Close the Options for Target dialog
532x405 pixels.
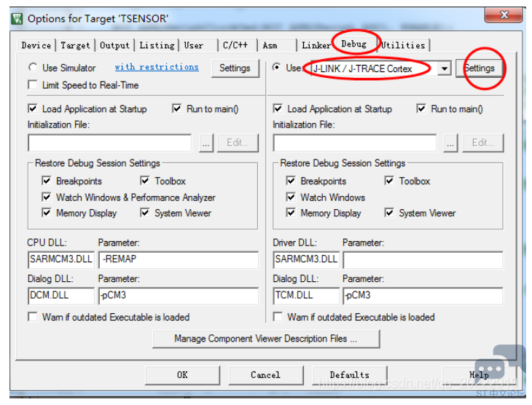click(x=503, y=15)
